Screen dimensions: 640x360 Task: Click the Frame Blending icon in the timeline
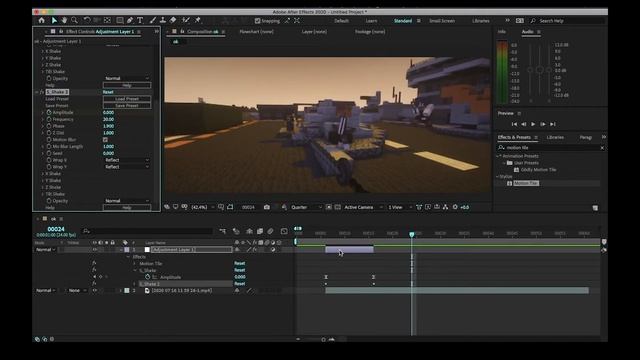[260, 231]
